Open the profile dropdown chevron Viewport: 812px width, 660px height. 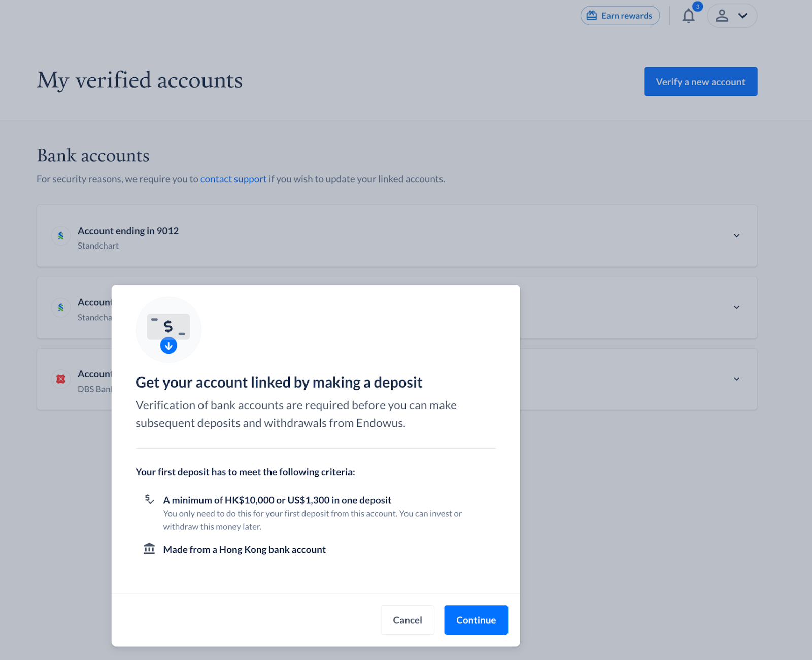pyautogui.click(x=742, y=16)
